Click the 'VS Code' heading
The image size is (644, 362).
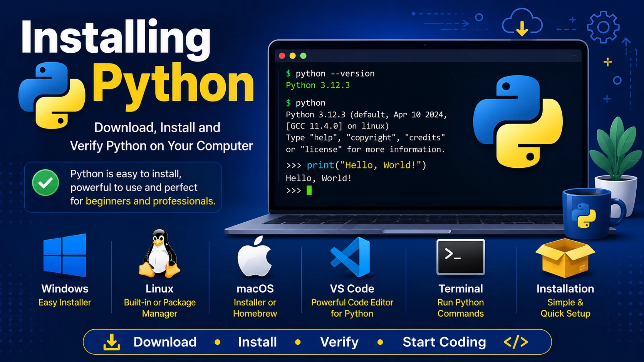[352, 289]
